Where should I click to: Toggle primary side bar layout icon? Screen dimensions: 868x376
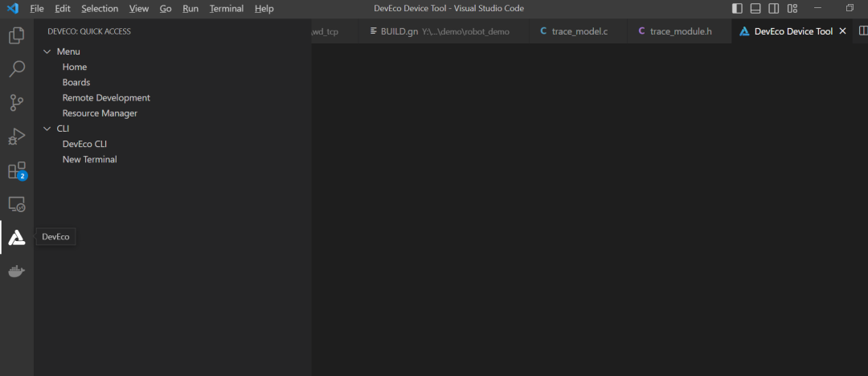tap(737, 8)
